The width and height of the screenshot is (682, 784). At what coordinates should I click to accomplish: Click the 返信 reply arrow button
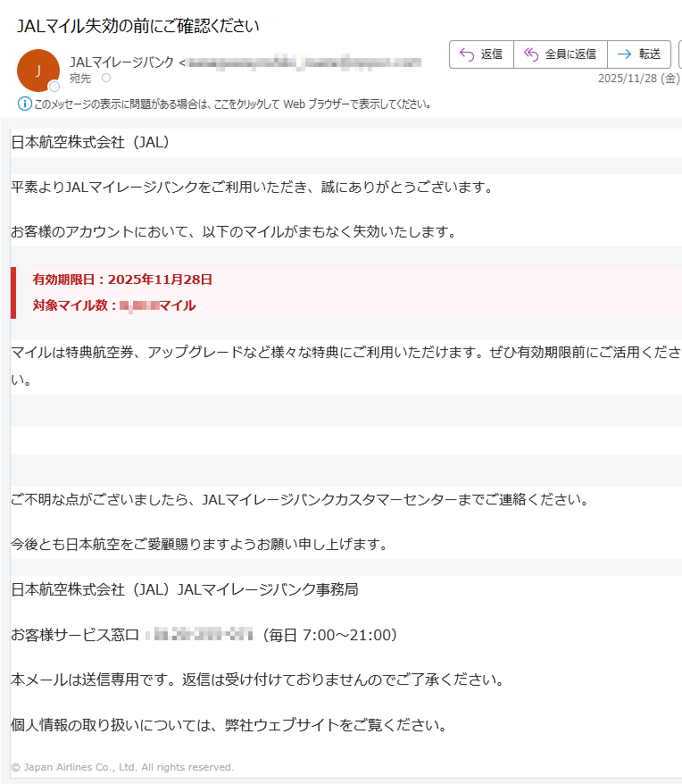coord(481,54)
